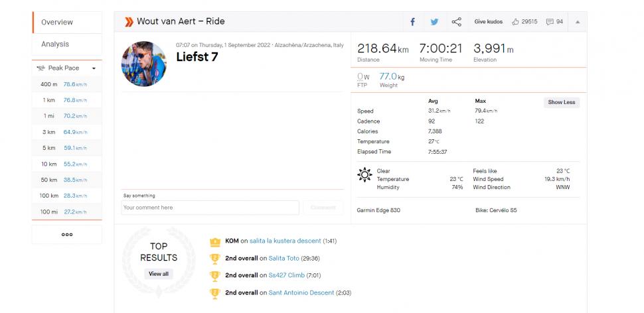Viewport: 644px width, 313px height.
Task: Click the more options ellipsis in sidebar
Action: coord(67,235)
